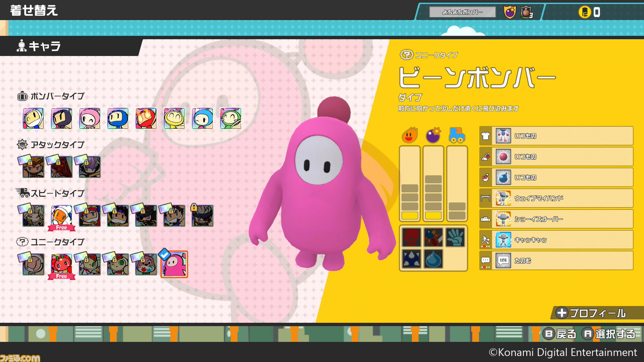Click the speed gauge bar

[x=457, y=184]
